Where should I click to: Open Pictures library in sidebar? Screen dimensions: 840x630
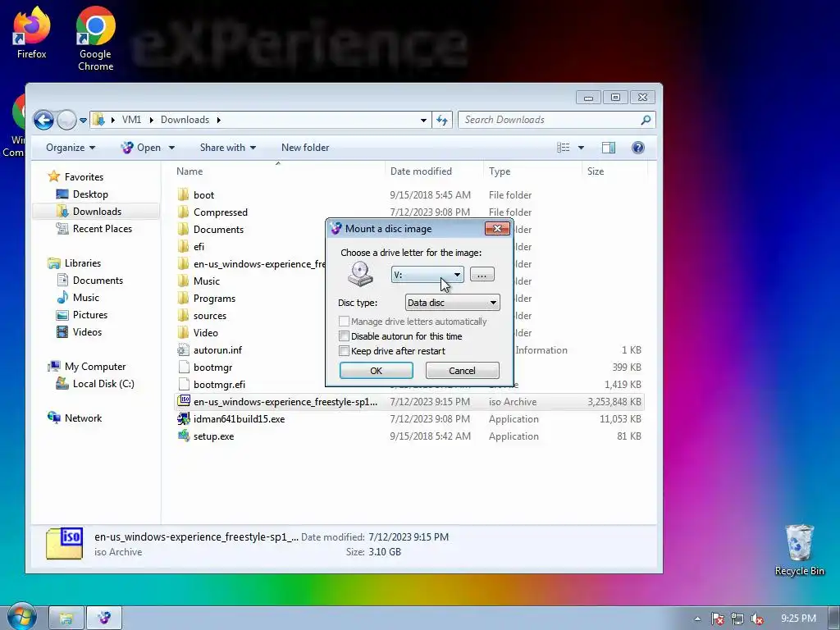pyautogui.click(x=89, y=315)
